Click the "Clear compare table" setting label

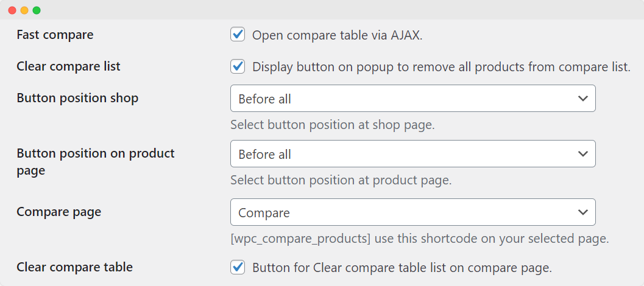coord(74,267)
